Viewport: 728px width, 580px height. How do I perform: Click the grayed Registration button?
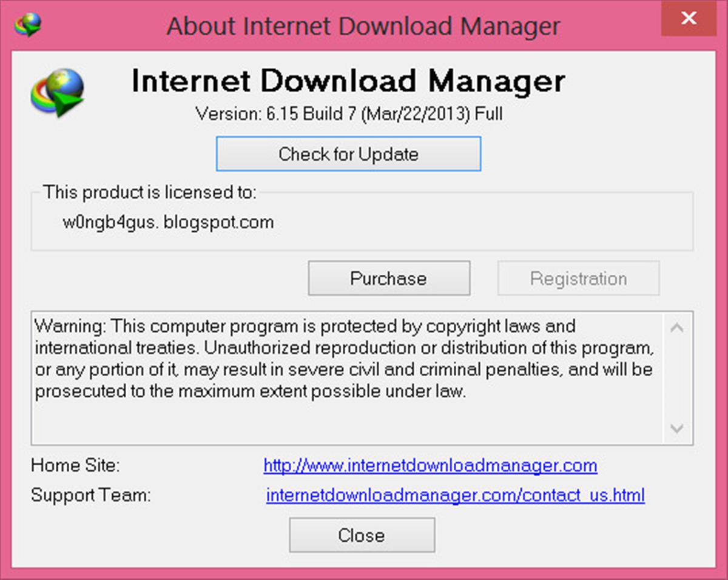pyautogui.click(x=579, y=278)
